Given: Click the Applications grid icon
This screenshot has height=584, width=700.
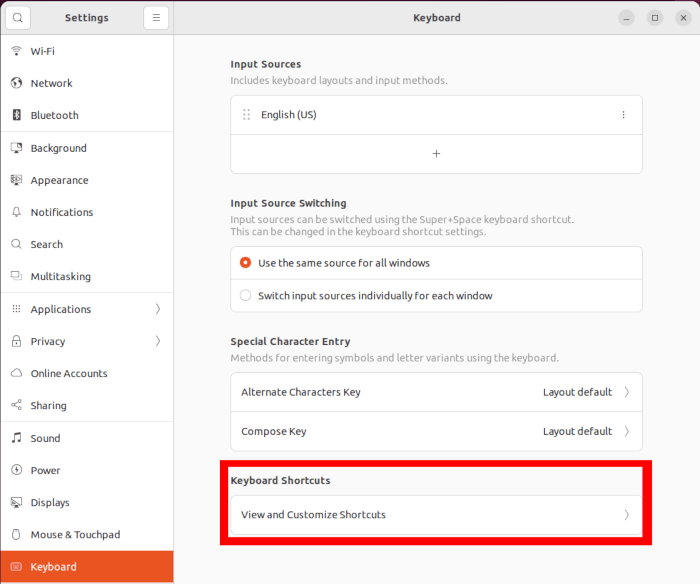Looking at the screenshot, I should pos(16,309).
